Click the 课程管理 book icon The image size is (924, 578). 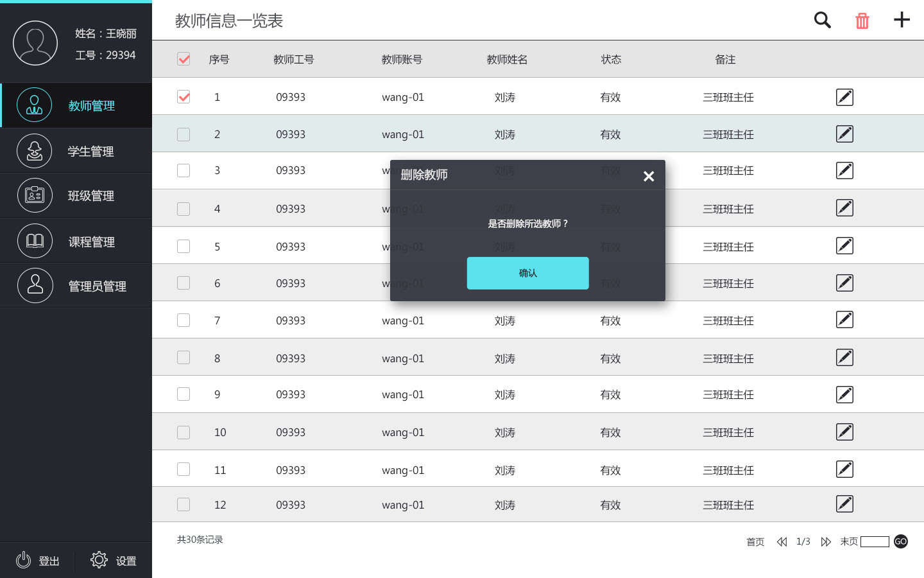click(x=35, y=241)
